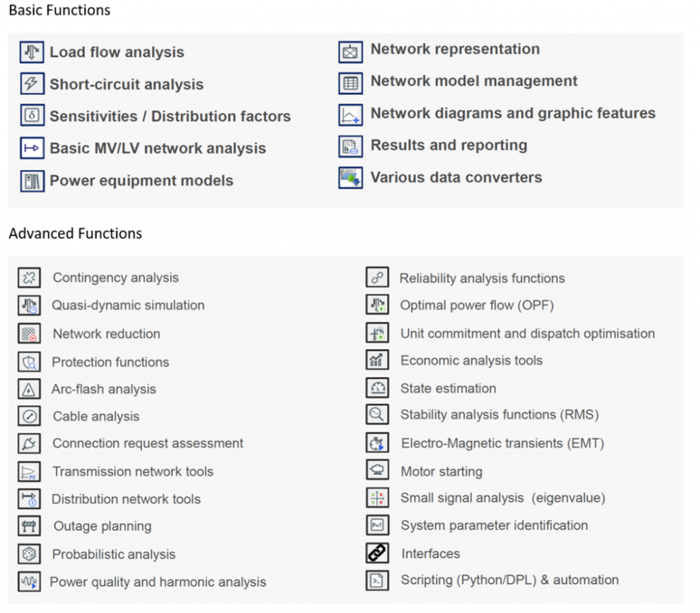Open the Cable analysis icon
The height and width of the screenshot is (613, 700).
[x=29, y=416]
